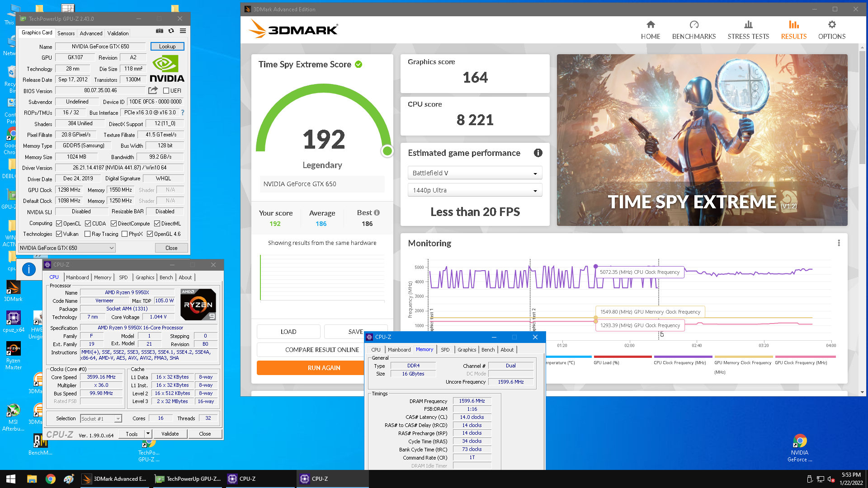Click the GPU-Z refresh icon

(171, 31)
